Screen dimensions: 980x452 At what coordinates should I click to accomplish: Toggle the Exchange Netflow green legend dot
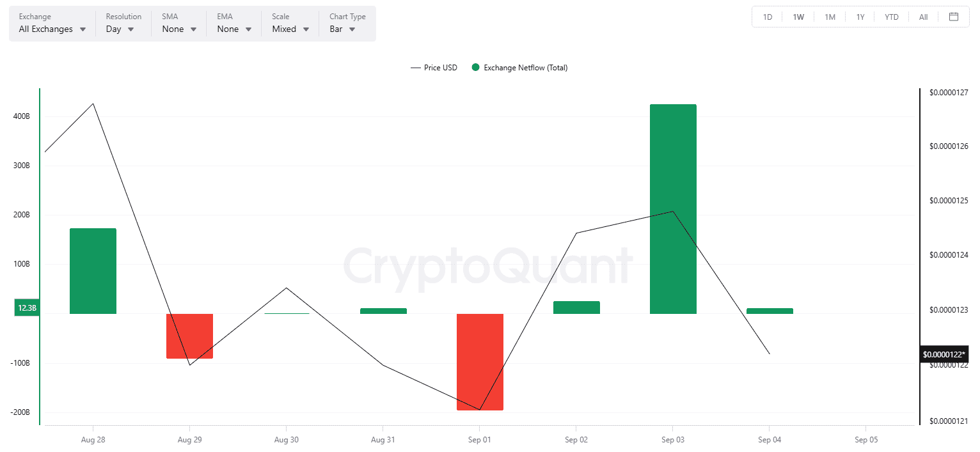coord(475,68)
